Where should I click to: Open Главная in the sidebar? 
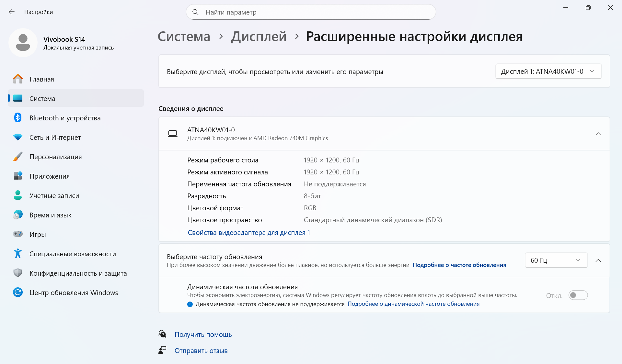pyautogui.click(x=76, y=79)
